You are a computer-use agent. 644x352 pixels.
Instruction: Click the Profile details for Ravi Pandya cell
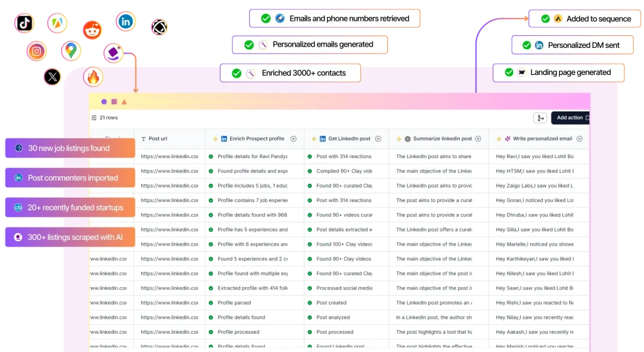coord(252,156)
